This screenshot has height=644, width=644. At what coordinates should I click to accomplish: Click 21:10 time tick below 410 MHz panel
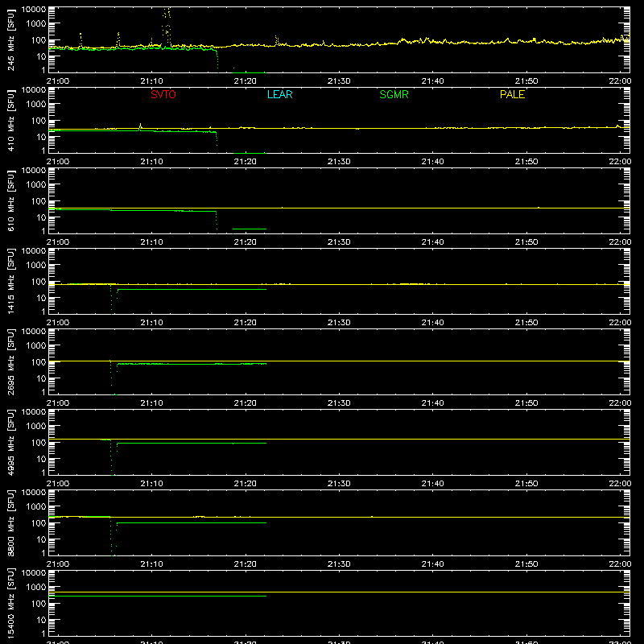151,162
